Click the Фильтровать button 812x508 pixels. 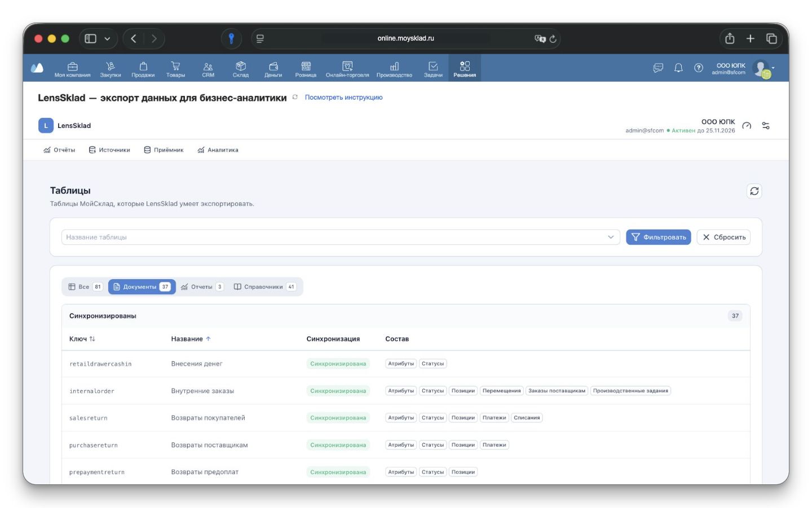click(658, 237)
